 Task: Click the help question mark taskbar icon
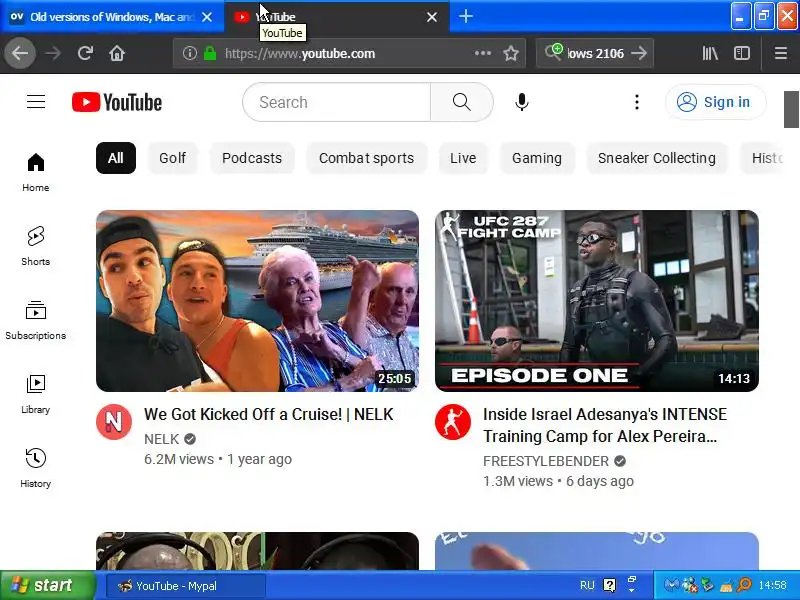[x=609, y=585]
